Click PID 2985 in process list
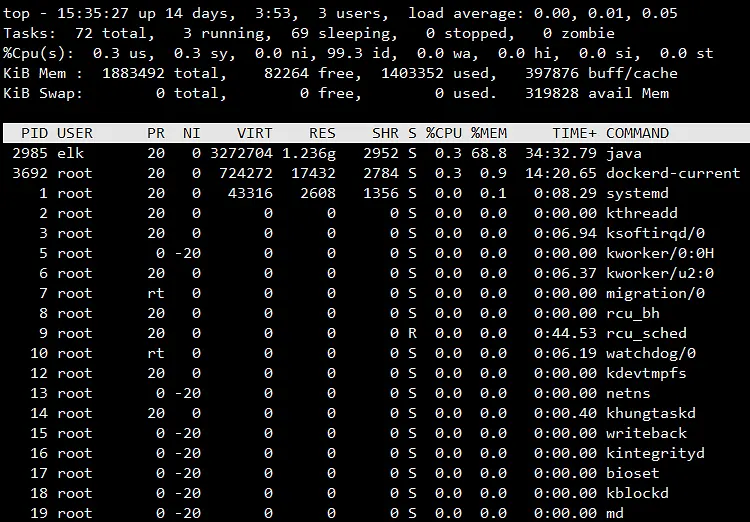The height and width of the screenshot is (522, 750). pyautogui.click(x=30, y=153)
